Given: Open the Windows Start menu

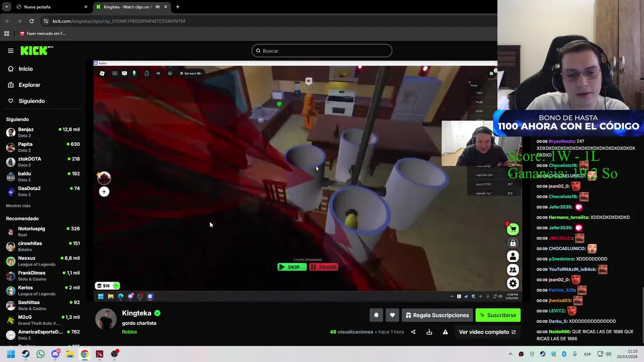Looking at the screenshot, I should tap(11, 354).
